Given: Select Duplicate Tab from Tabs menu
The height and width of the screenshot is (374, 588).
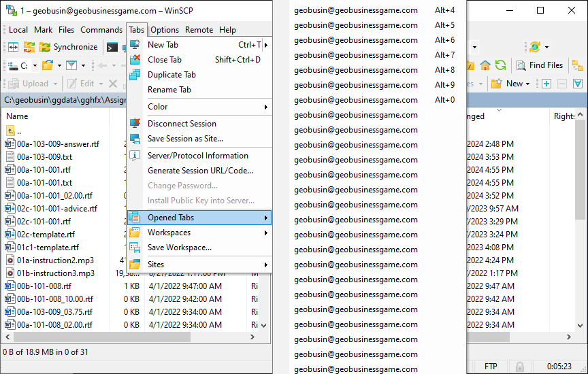Looking at the screenshot, I should 171,75.
